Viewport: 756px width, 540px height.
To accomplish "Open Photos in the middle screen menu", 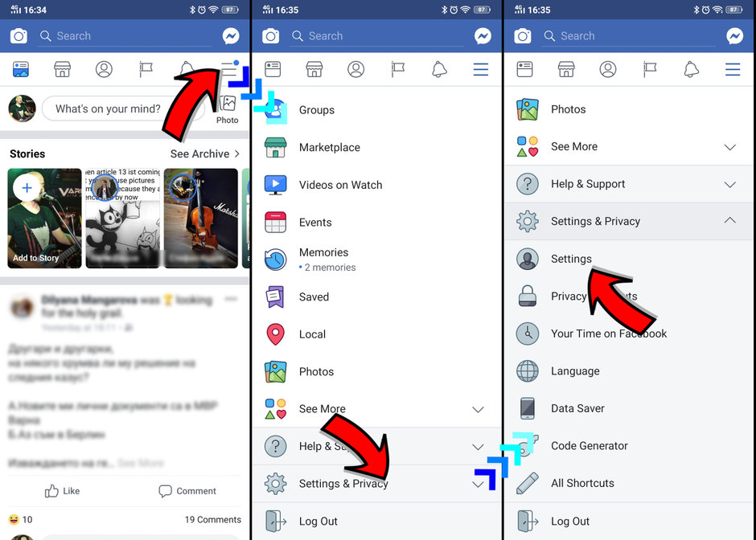I will click(x=377, y=371).
